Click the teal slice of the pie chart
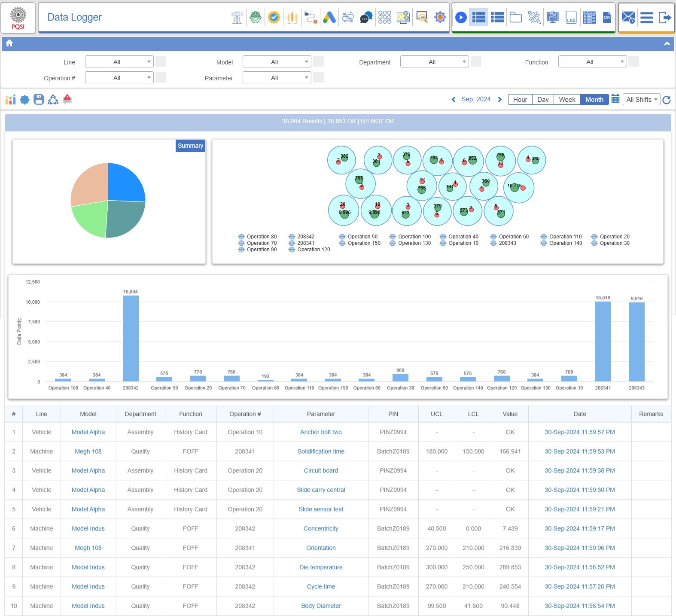The width and height of the screenshot is (676, 616). [125, 218]
